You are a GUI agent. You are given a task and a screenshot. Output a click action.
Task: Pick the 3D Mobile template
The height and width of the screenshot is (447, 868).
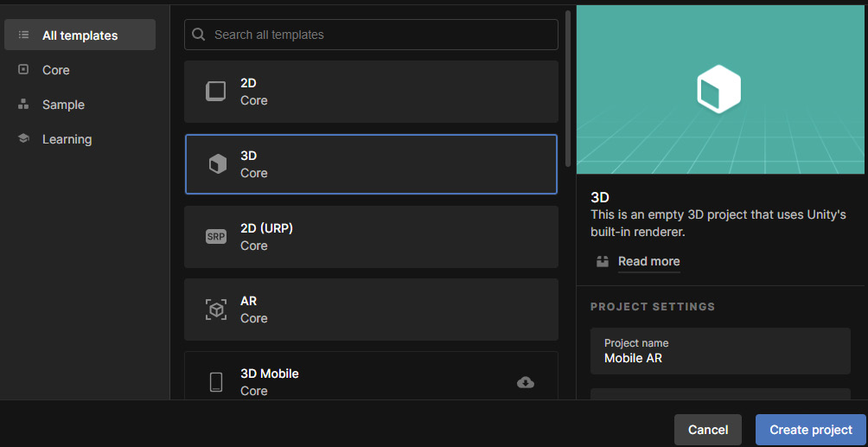point(371,375)
